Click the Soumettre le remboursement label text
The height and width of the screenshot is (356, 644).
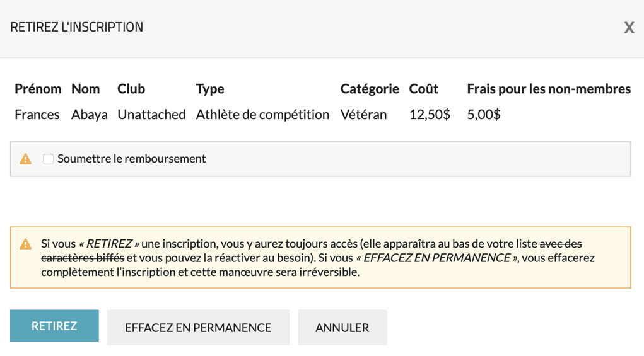pyautogui.click(x=131, y=159)
